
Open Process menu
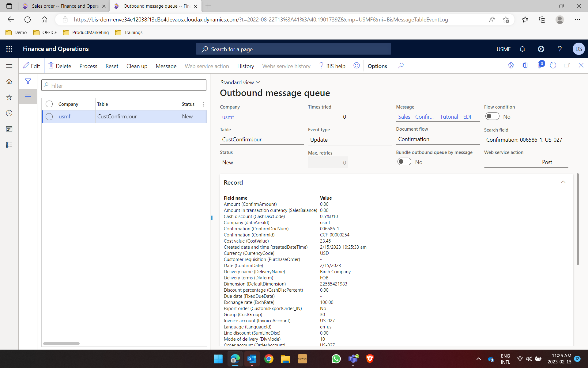click(x=88, y=66)
